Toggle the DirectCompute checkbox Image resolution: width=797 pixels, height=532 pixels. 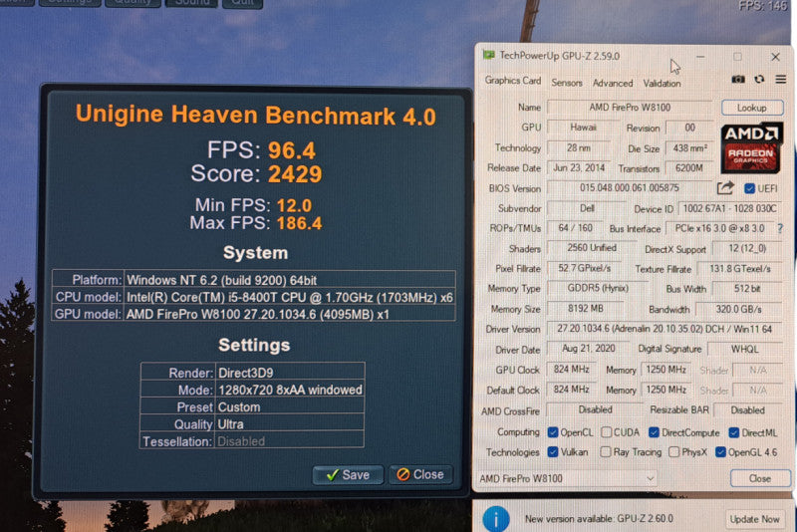click(x=655, y=432)
